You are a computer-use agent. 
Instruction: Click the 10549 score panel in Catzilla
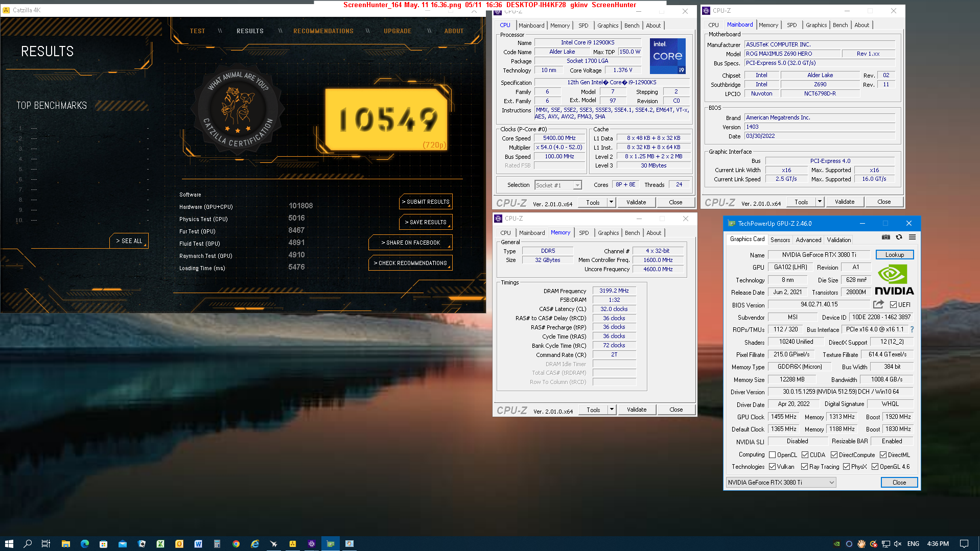[x=387, y=119]
